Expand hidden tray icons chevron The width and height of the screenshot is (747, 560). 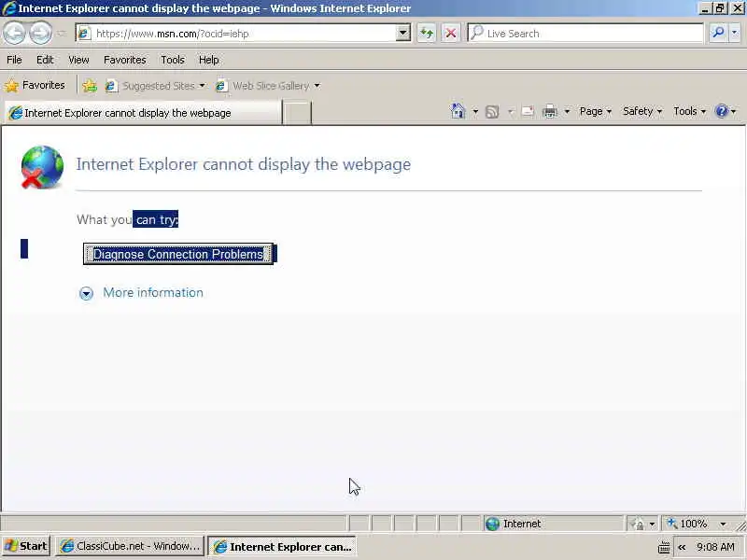click(x=682, y=547)
